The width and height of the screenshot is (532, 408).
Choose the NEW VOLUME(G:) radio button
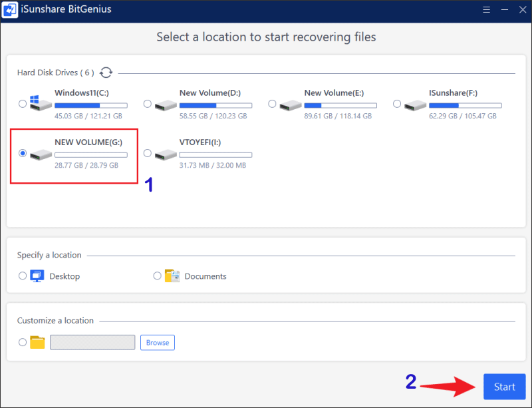[x=23, y=153]
